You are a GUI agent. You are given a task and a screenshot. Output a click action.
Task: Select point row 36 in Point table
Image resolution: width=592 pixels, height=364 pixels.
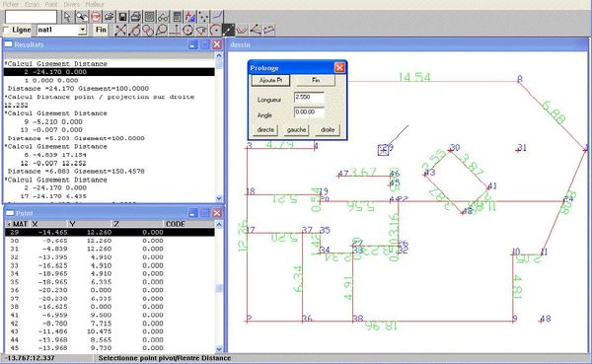tap(110, 290)
